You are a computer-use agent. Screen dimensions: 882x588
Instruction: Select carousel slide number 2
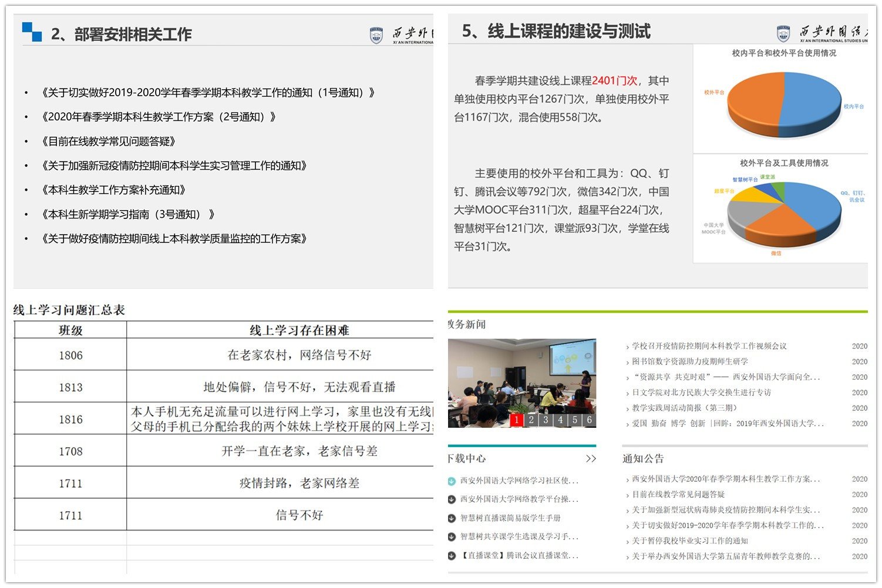click(x=531, y=420)
